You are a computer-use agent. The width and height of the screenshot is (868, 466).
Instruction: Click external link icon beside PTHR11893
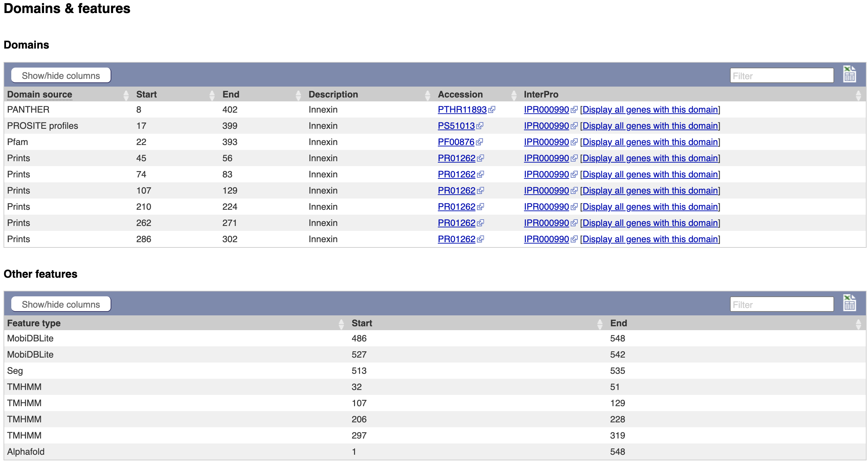(x=492, y=110)
